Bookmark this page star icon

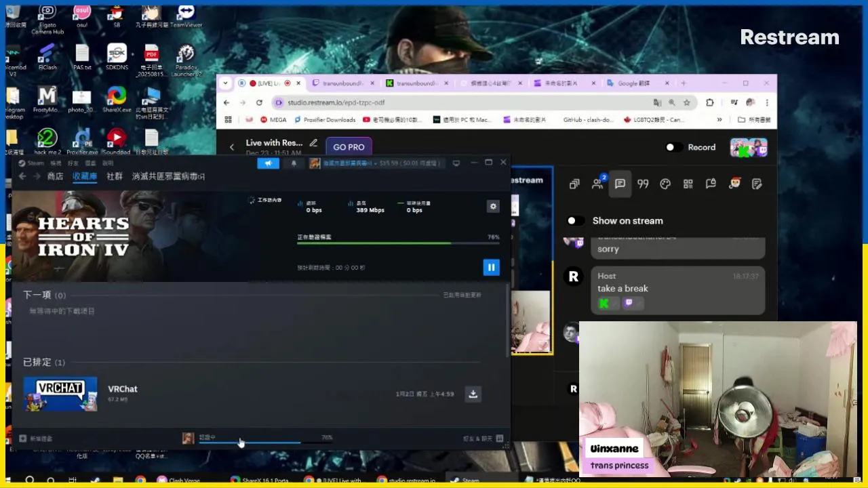687,102
